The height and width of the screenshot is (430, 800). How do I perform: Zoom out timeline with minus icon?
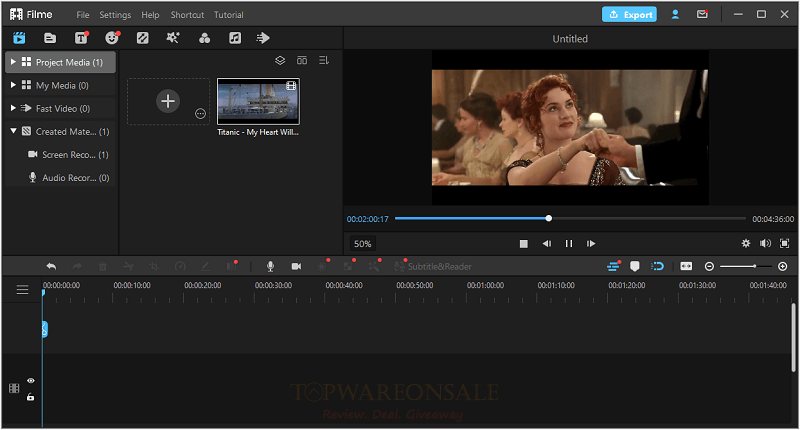pos(709,266)
